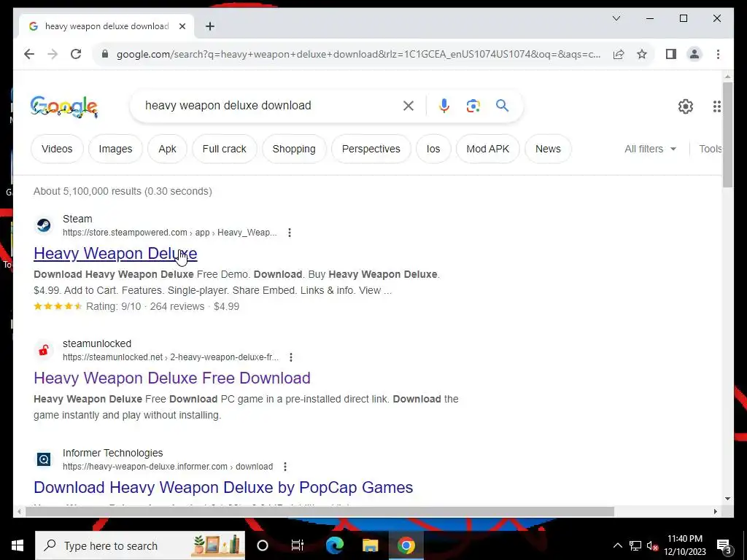The height and width of the screenshot is (560, 747).
Task: Reload the current page
Action: click(76, 54)
